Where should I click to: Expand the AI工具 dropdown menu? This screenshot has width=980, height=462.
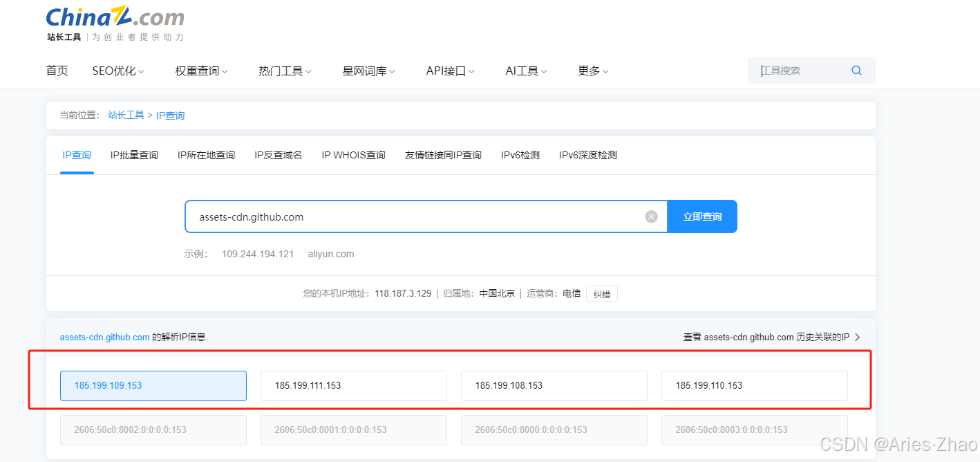(526, 71)
